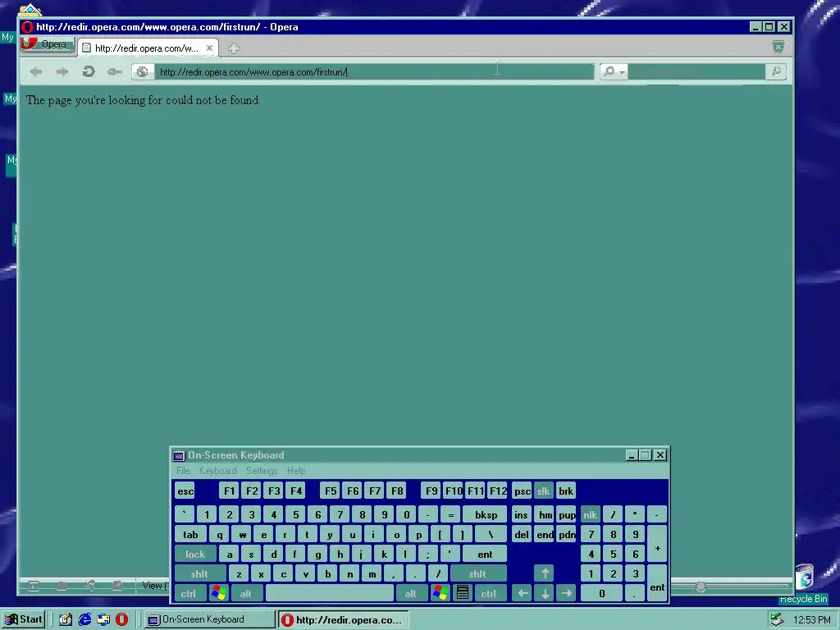
Task: Go back with Opera's back arrow
Action: click(36, 72)
